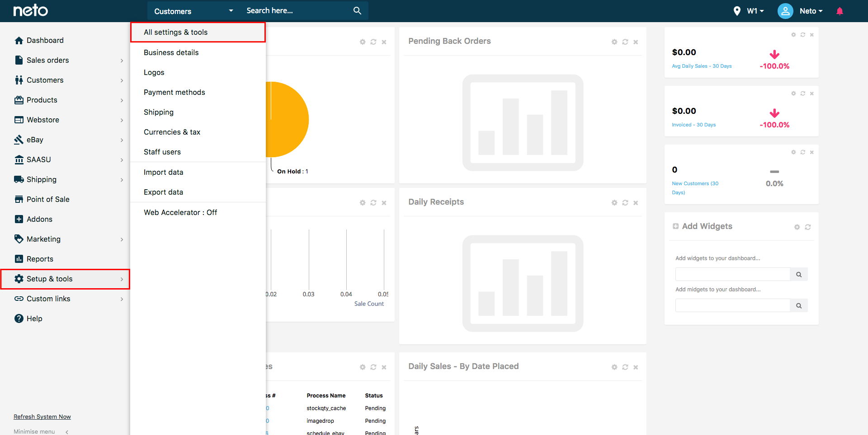Expand the Sales orders menu
Image resolution: width=868 pixels, height=435 pixels.
[x=122, y=61]
